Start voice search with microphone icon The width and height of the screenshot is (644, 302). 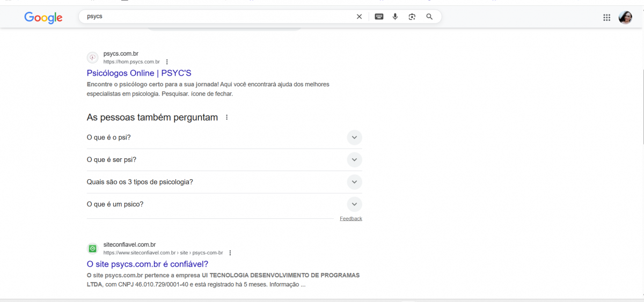click(395, 17)
